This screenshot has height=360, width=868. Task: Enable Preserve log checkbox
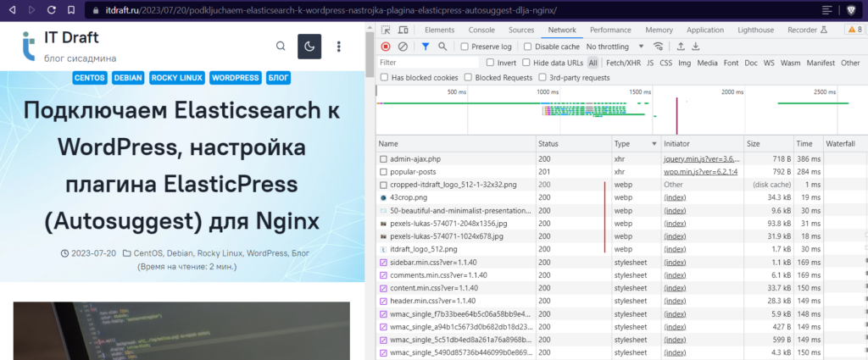tap(465, 47)
